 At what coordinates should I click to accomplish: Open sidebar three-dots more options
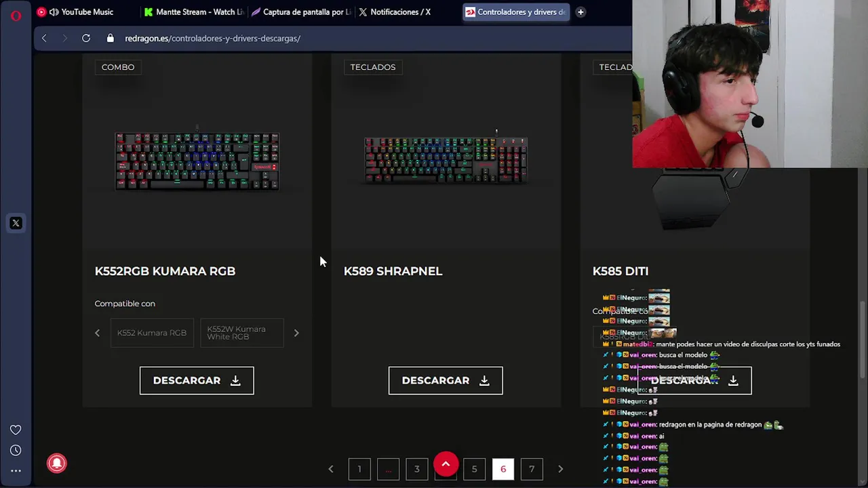16,470
